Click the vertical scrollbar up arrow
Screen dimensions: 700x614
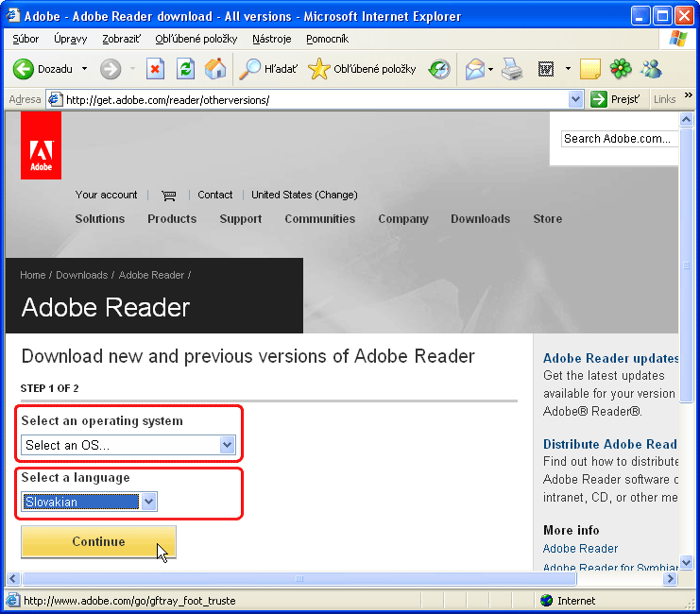point(686,119)
